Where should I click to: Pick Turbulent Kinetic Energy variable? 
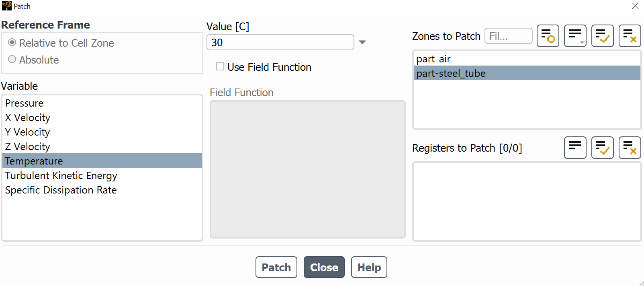pos(61,176)
